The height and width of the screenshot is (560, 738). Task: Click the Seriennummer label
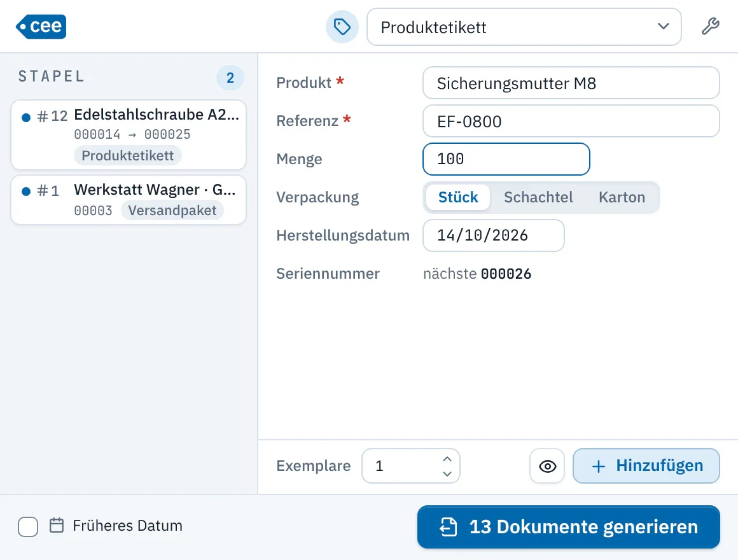coord(328,274)
